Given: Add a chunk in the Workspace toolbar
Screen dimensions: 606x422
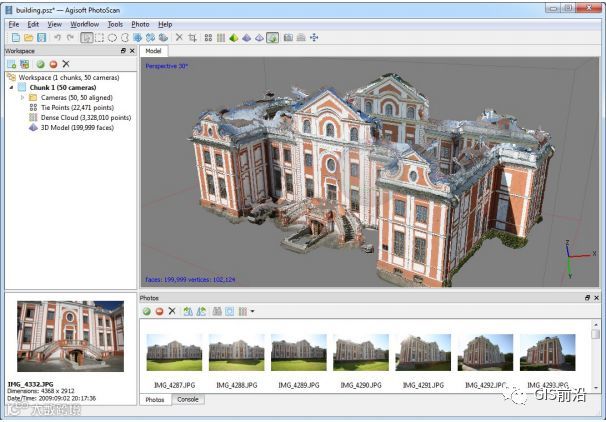Looking at the screenshot, I should pos(12,64).
